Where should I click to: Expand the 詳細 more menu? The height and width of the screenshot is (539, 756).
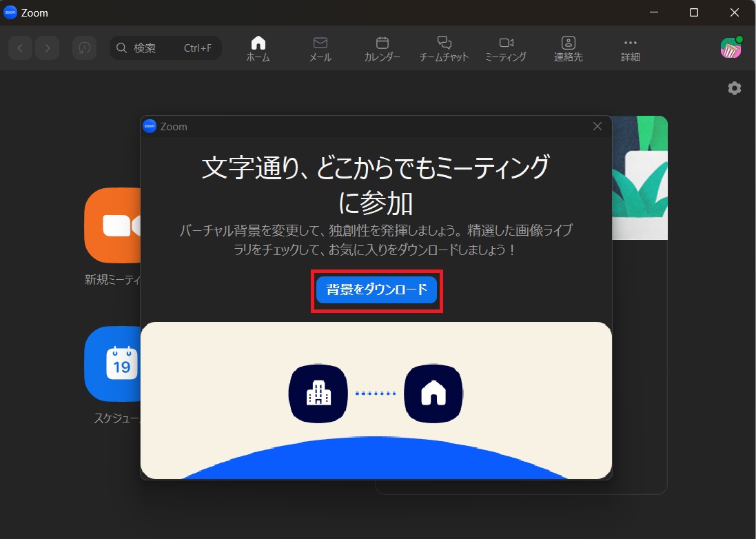pos(630,49)
